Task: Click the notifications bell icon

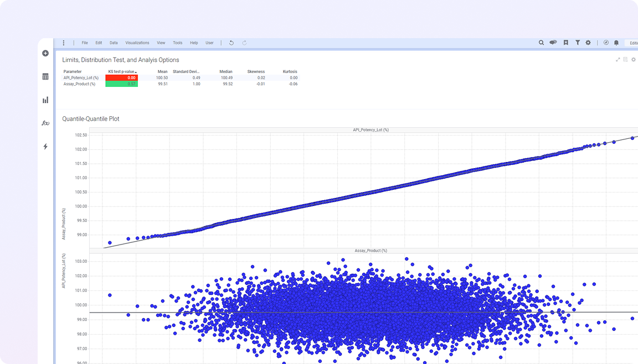Action: click(616, 43)
